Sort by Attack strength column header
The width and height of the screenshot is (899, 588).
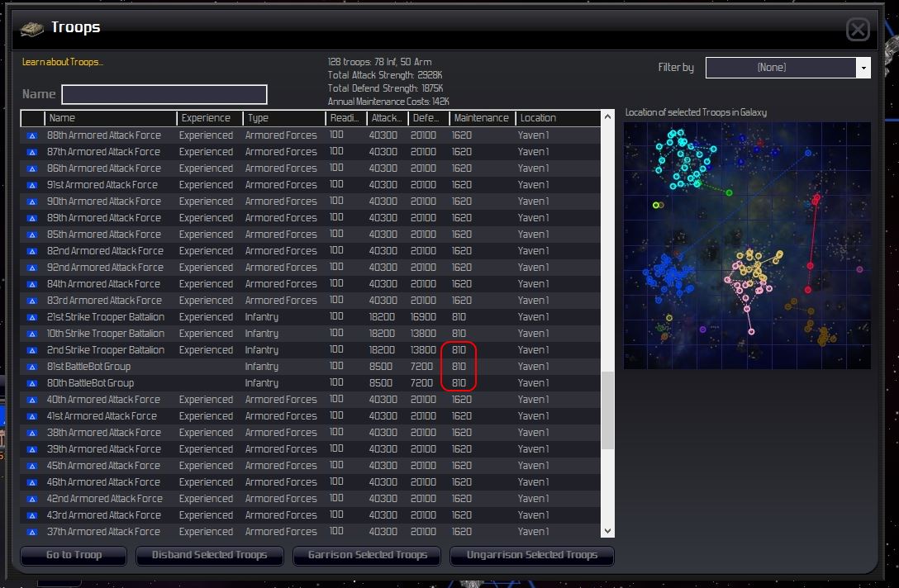tap(387, 118)
